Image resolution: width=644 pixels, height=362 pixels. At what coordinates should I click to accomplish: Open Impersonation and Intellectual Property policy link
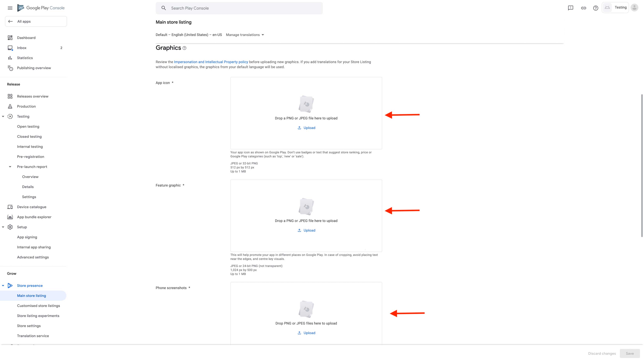coord(211,62)
